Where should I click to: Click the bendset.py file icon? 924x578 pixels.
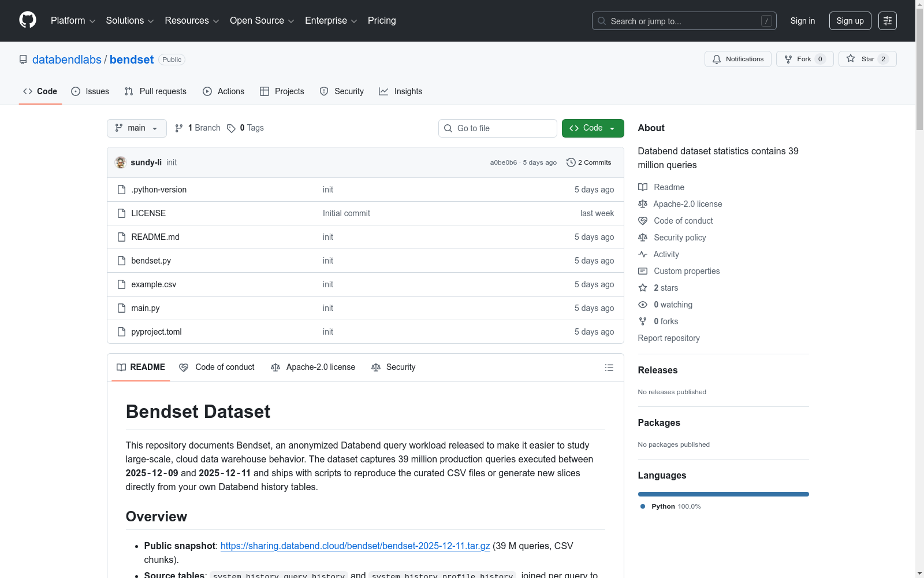pos(121,261)
